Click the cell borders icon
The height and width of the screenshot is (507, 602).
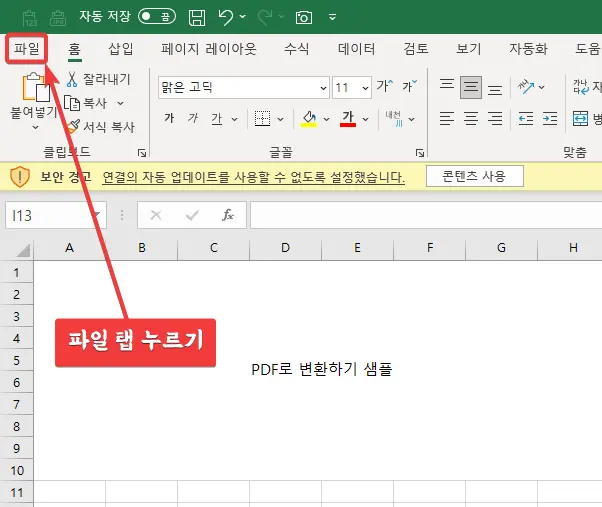pyautogui.click(x=262, y=119)
